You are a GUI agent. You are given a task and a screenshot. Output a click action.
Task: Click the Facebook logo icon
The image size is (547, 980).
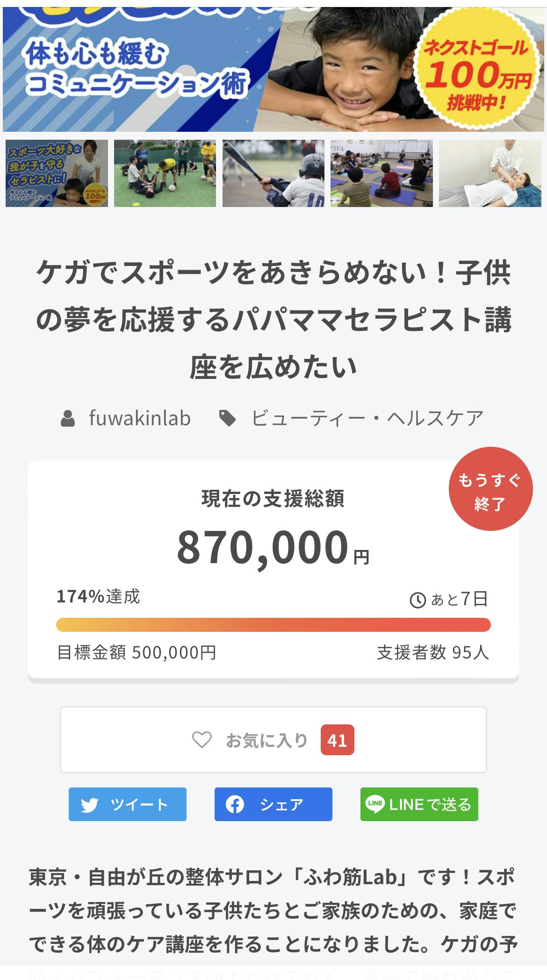tap(235, 804)
